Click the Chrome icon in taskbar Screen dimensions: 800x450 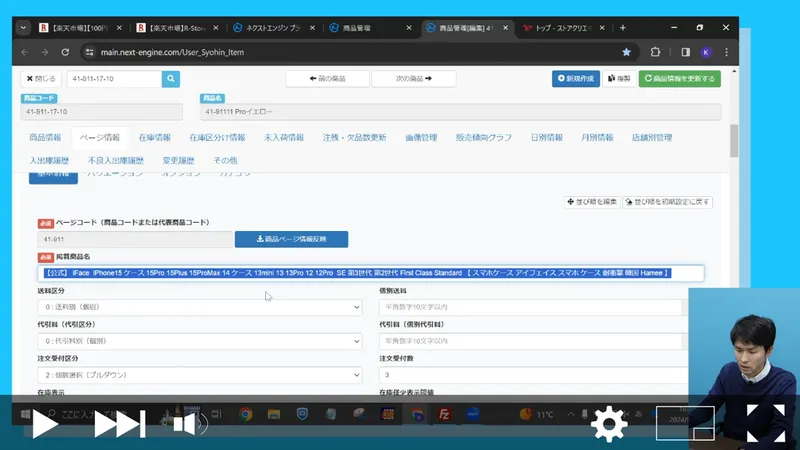point(245,414)
